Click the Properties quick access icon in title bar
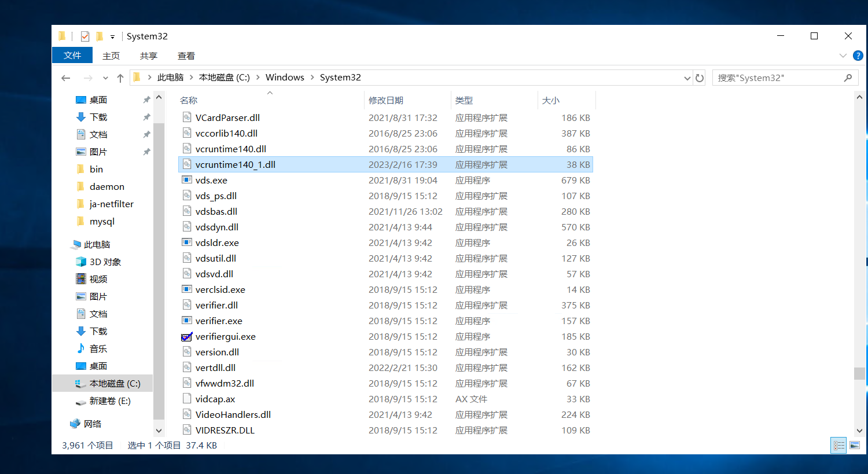 click(85, 36)
